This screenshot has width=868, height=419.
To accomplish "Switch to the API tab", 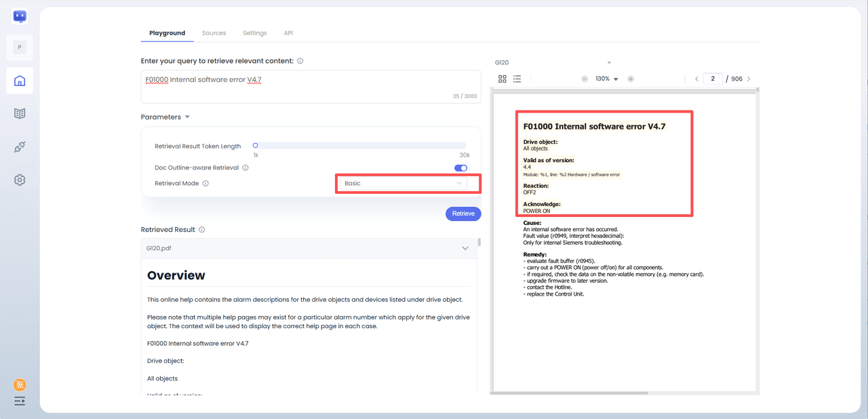I will pyautogui.click(x=288, y=33).
